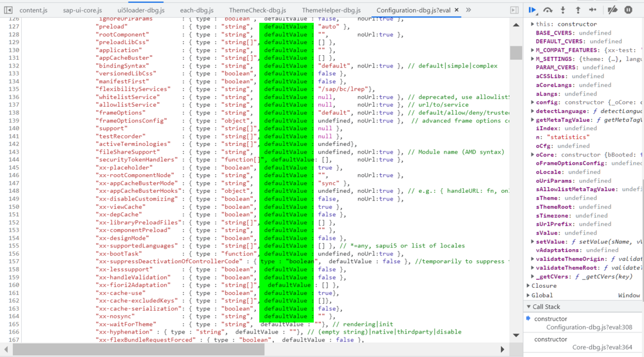Set breakpoint on line number 166
Screen dimensions: 644x357
coord(14,332)
